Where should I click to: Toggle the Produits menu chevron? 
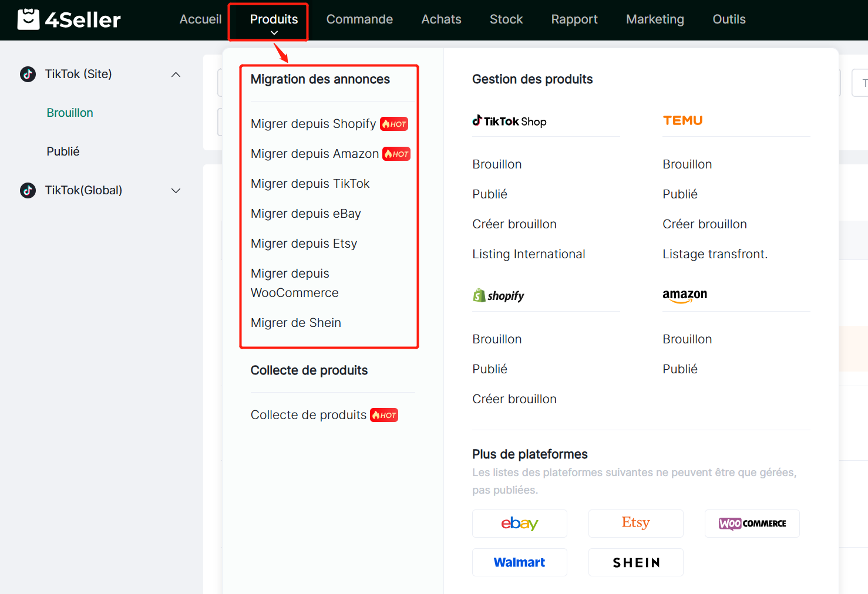coord(274,33)
